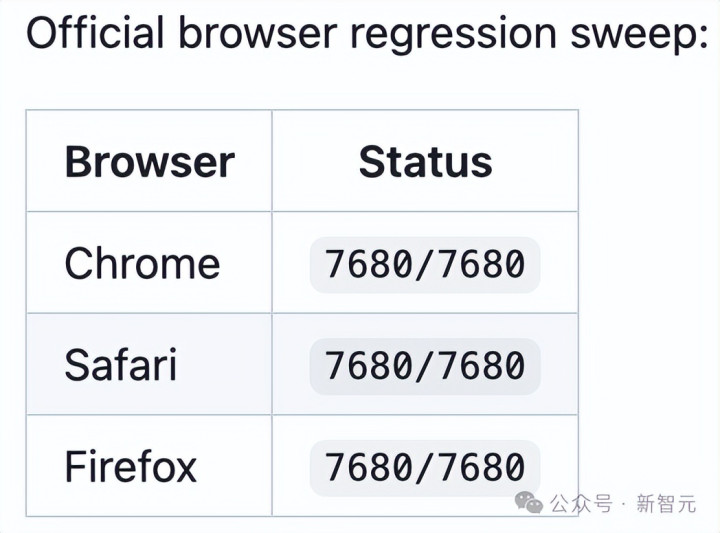Viewport: 720px width, 533px height.
Task: Select the Browser column header
Action: pyautogui.click(x=149, y=162)
